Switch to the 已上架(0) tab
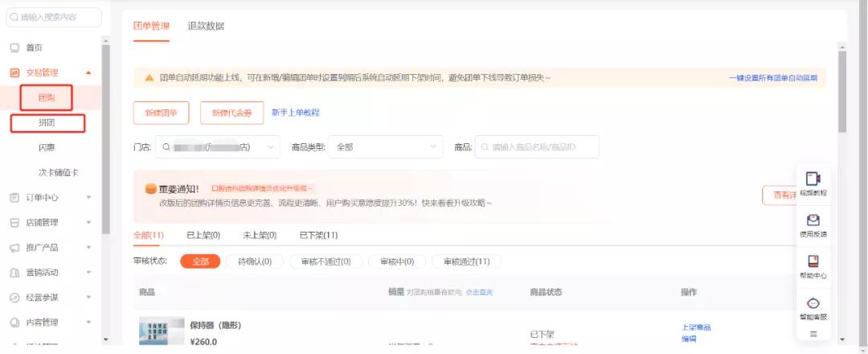 pyautogui.click(x=203, y=236)
